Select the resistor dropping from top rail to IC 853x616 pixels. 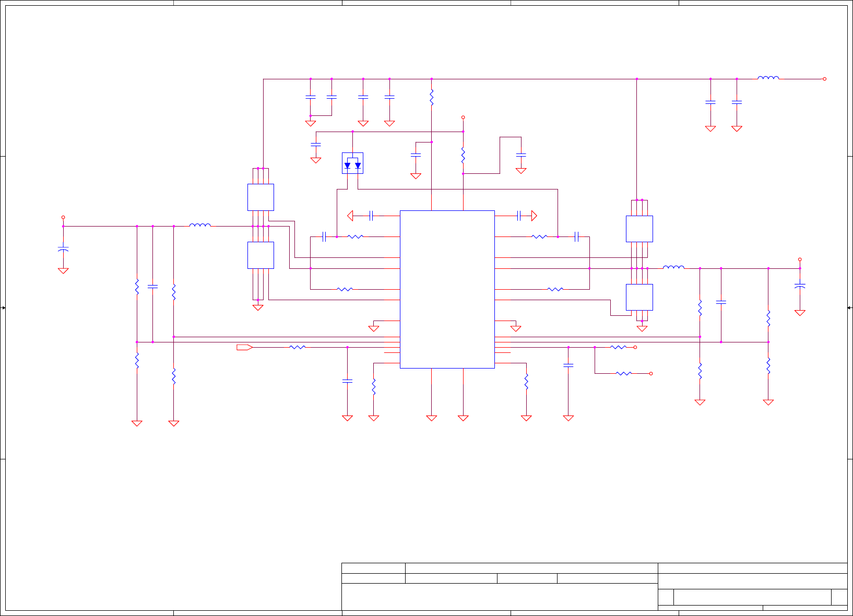[432, 97]
